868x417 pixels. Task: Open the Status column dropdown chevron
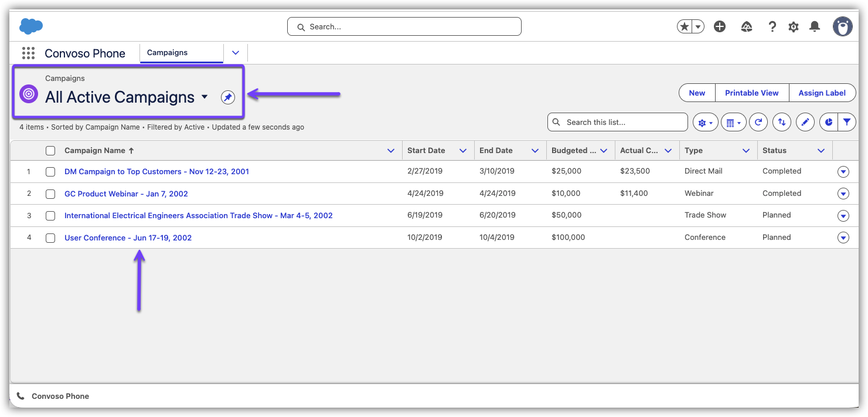point(821,151)
